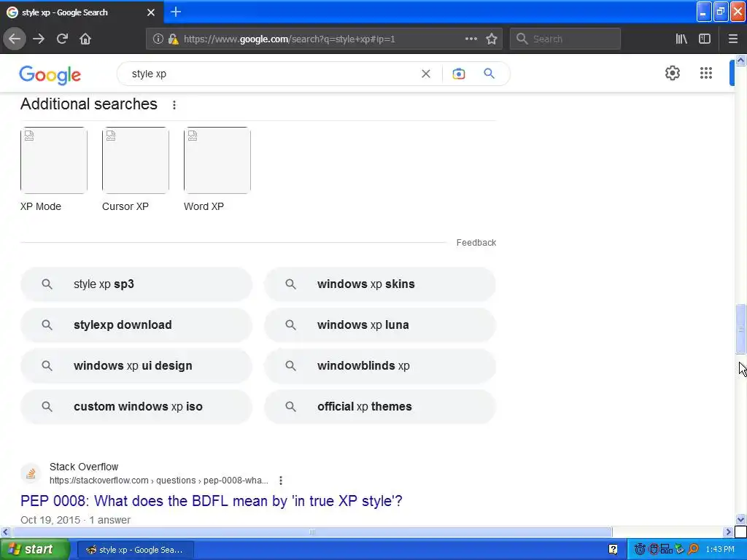Search for 'official xp themes' suggestion
This screenshot has height=560, width=747.
380,407
